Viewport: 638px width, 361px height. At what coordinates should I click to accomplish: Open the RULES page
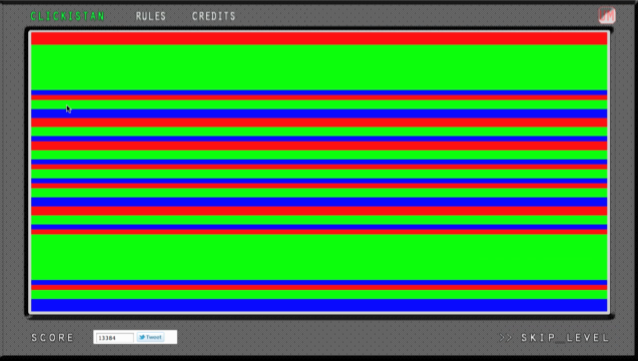point(151,16)
